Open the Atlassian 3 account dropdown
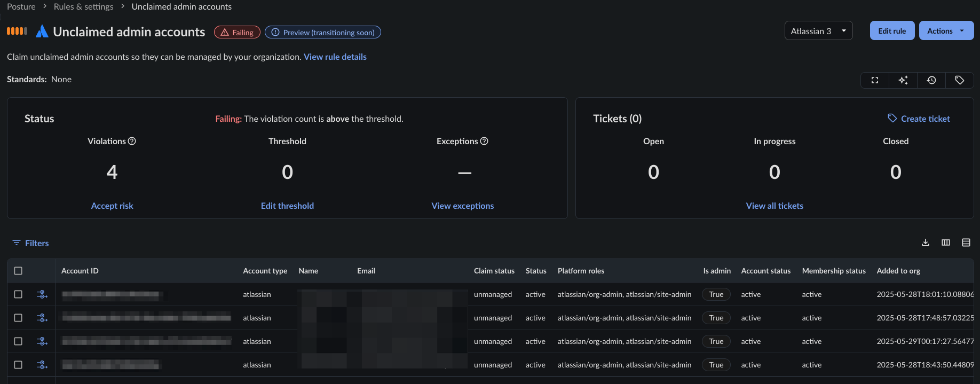 click(818, 31)
